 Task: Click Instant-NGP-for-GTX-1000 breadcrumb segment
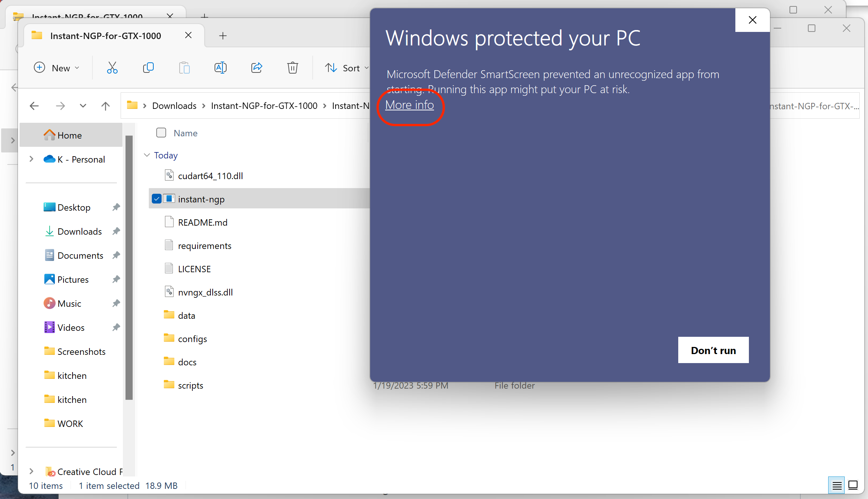click(264, 106)
